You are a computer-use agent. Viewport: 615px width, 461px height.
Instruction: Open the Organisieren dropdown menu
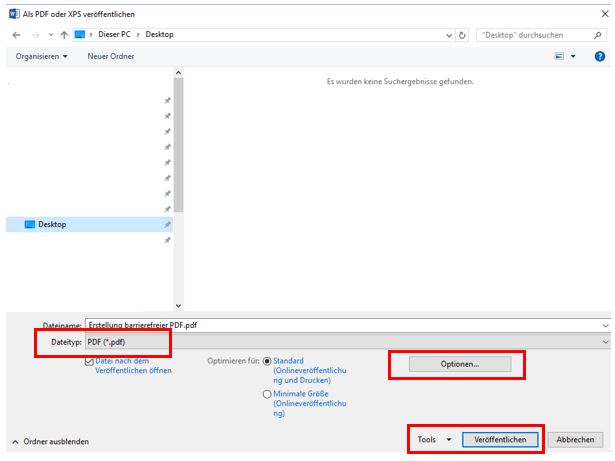(42, 56)
